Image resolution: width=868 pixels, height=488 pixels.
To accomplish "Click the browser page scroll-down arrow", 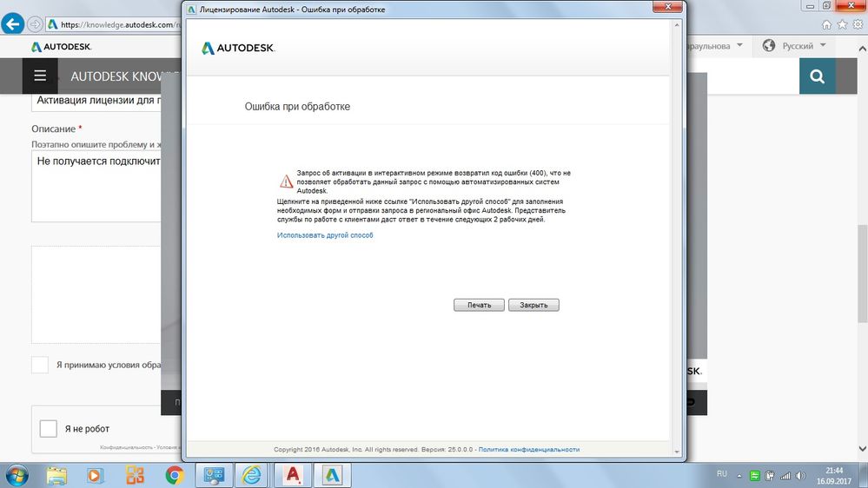I will click(862, 448).
